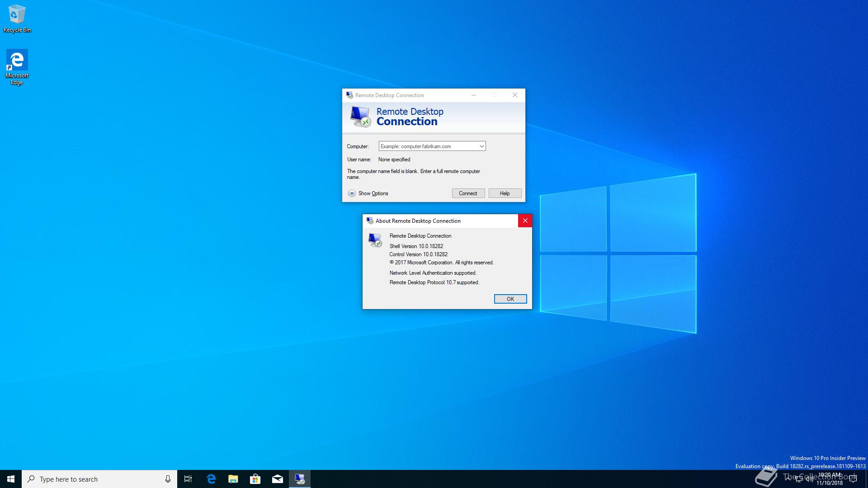Viewport: 868px width, 488px height.
Task: Click the 'Shell Version 10.0.18282' text
Action: 416,246
